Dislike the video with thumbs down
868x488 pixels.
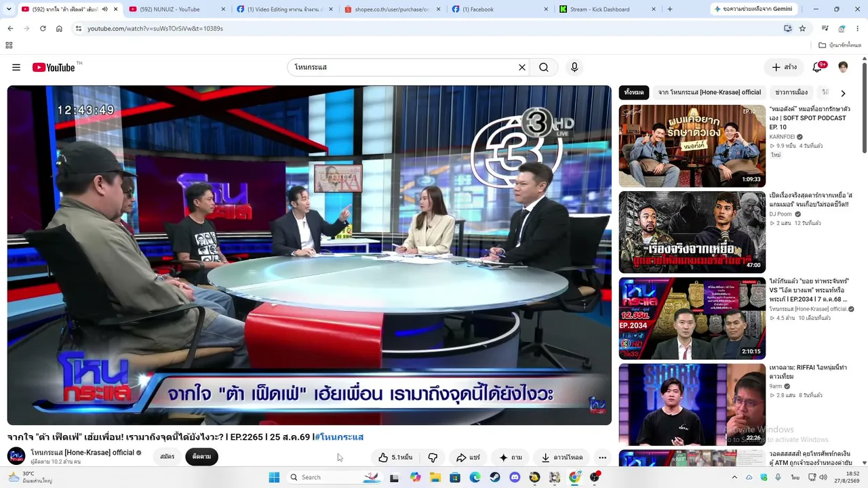coord(433,457)
